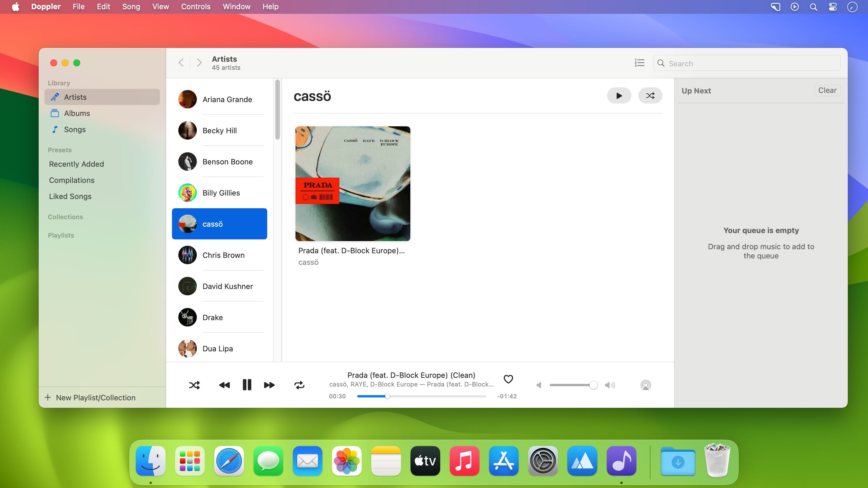Seek within the song progress bar
868x488 pixels.
(x=422, y=396)
